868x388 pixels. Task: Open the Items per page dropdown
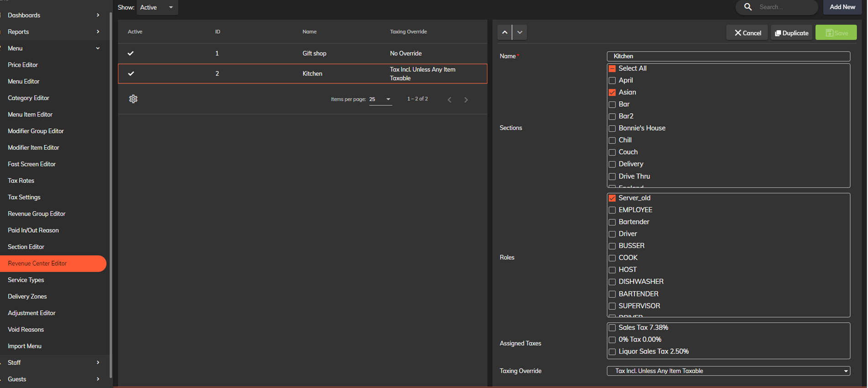(x=380, y=100)
